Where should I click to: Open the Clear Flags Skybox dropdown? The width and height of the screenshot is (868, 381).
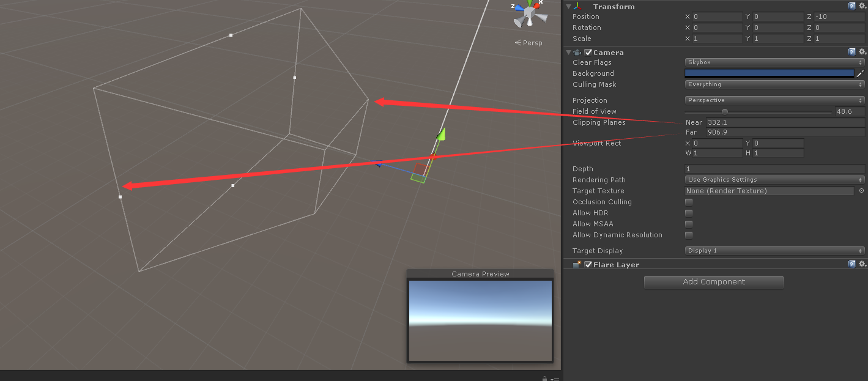click(x=774, y=62)
